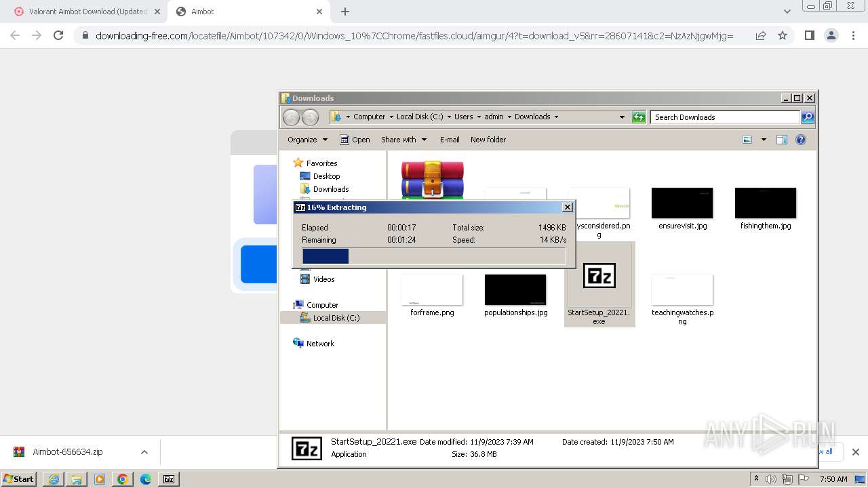Select the WinRAR archive file icon
The image size is (868, 488).
click(x=432, y=180)
